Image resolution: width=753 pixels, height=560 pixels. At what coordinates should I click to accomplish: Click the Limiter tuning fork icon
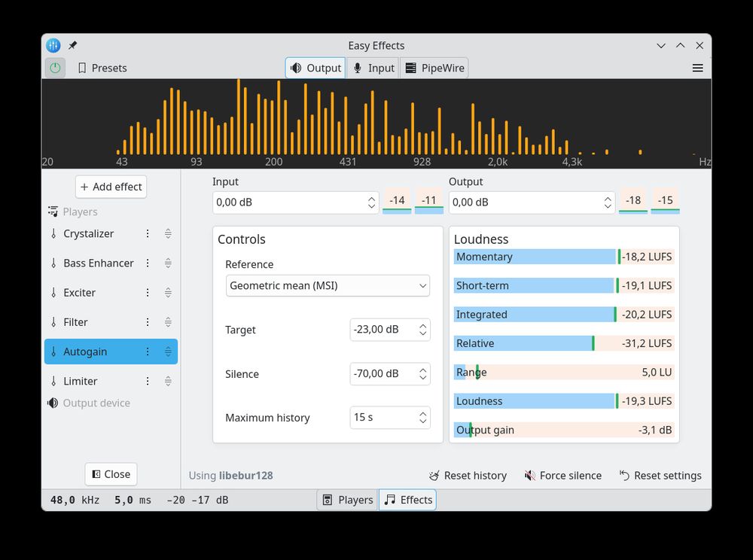coord(53,381)
